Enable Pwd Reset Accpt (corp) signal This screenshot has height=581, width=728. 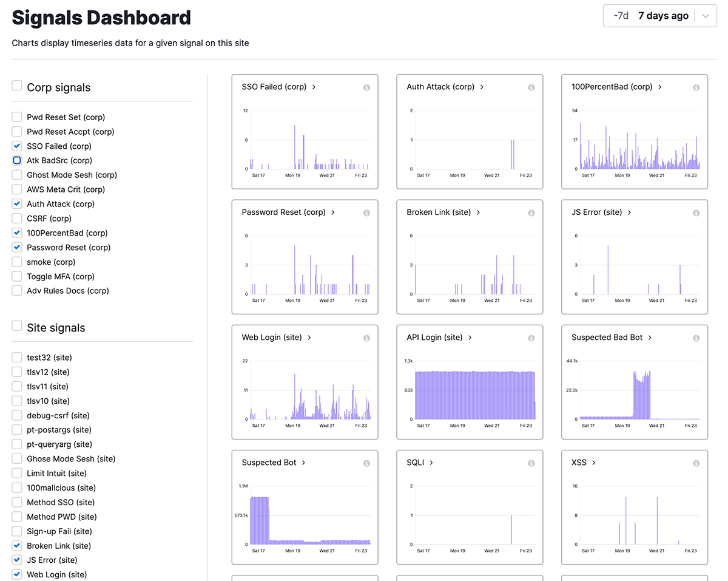point(17,132)
